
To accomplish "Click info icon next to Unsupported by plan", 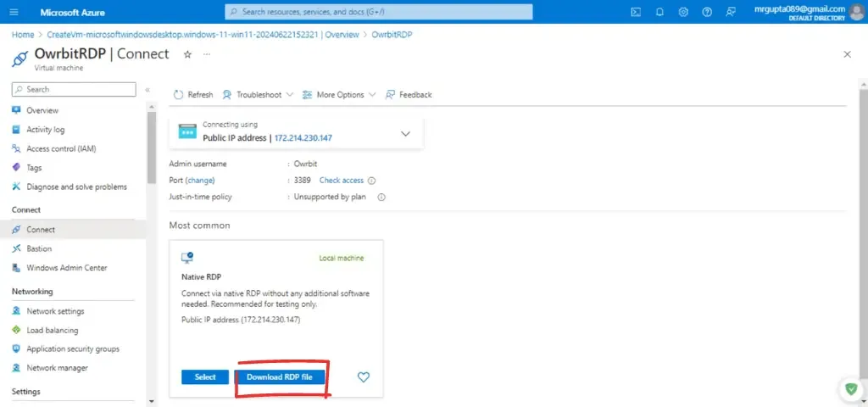I will tap(381, 198).
